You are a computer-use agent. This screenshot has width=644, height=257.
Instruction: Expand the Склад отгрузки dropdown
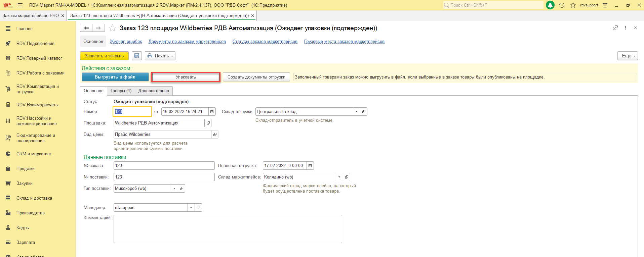click(357, 111)
